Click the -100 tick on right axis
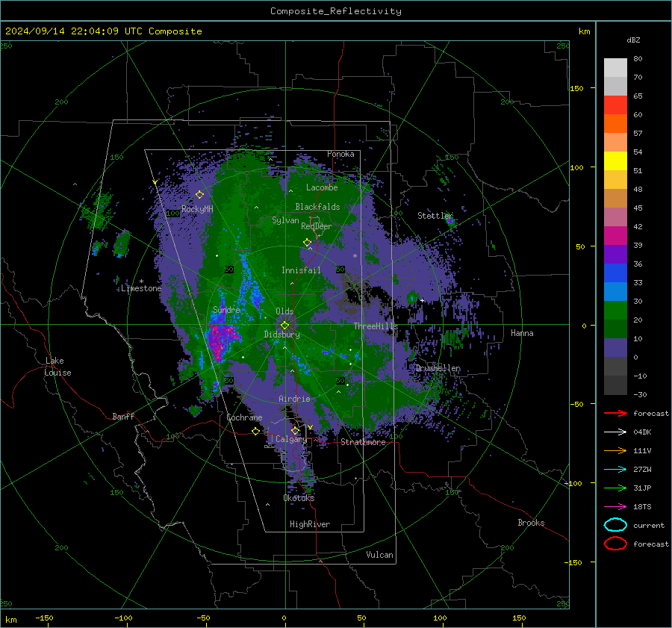Image resolution: width=672 pixels, height=628 pixels. tap(573, 484)
